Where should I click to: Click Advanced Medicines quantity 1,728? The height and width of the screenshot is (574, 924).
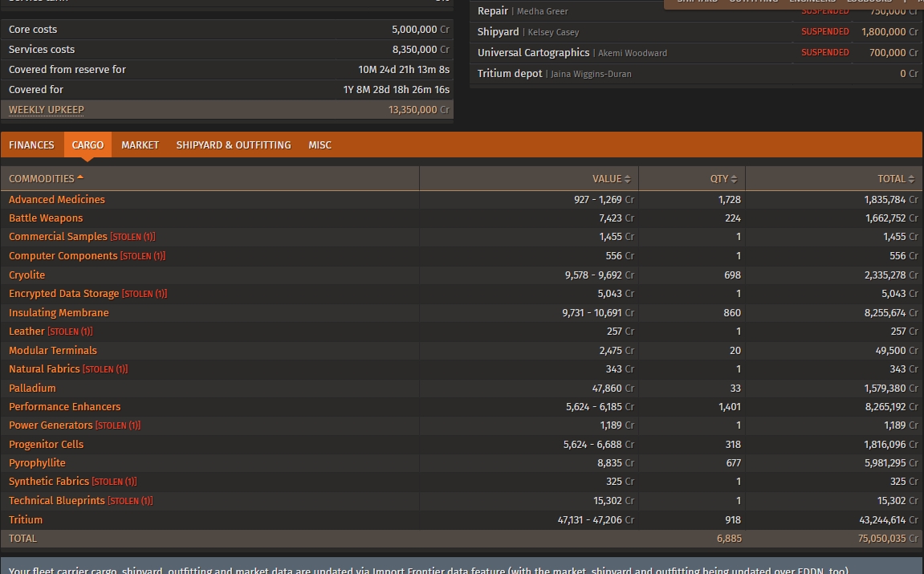729,200
